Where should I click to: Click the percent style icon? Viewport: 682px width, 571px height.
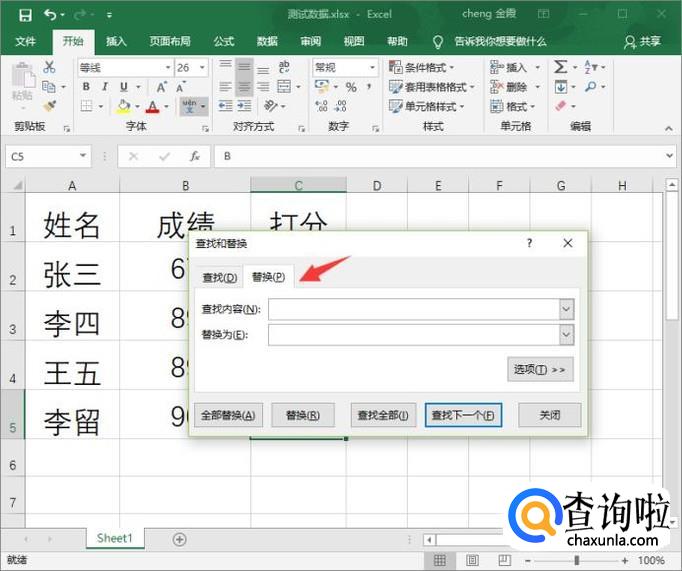[x=351, y=88]
